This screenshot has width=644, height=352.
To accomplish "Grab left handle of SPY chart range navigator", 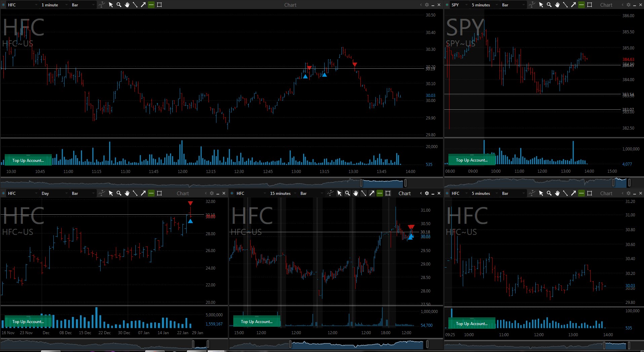I will [613, 183].
